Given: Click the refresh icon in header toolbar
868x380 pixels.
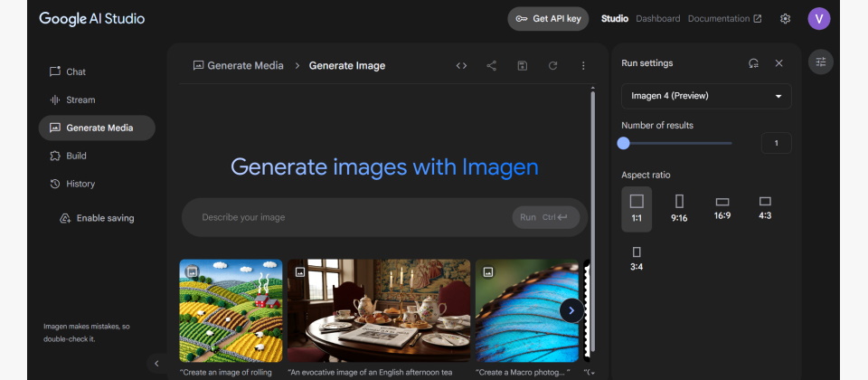Looking at the screenshot, I should point(552,65).
